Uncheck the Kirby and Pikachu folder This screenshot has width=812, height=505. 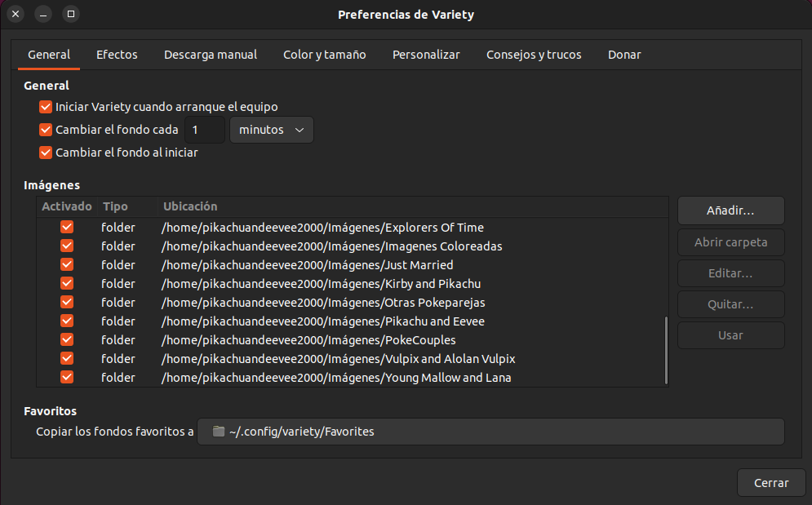(67, 284)
